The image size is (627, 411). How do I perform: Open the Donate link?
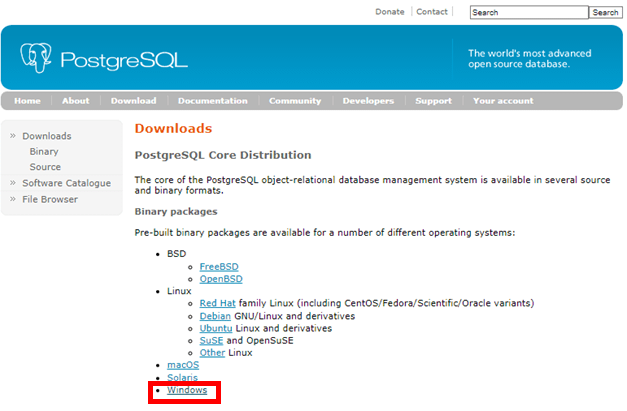click(x=389, y=12)
